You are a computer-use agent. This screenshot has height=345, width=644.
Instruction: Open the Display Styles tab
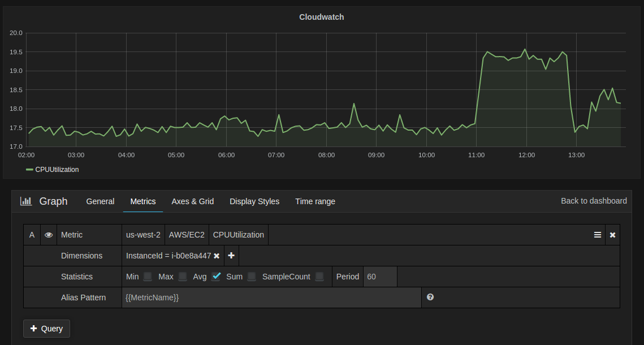click(x=254, y=201)
